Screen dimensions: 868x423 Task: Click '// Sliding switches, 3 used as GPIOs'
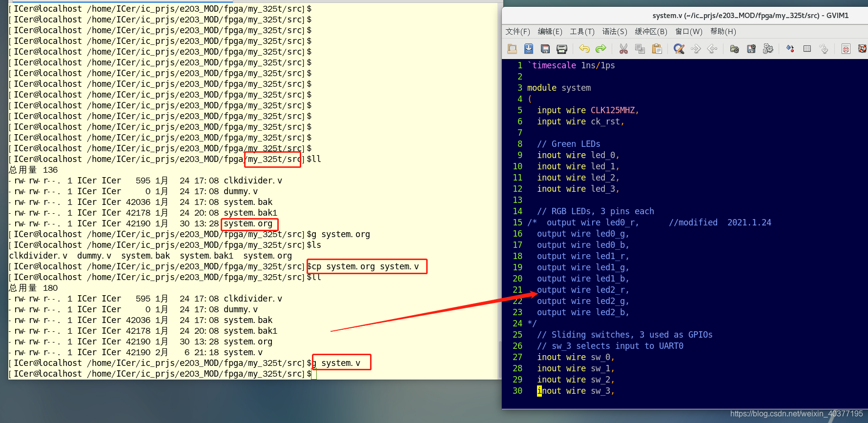point(625,335)
